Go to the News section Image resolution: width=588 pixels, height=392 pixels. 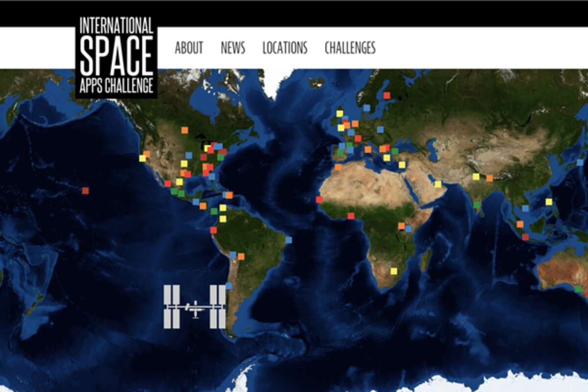tap(233, 48)
